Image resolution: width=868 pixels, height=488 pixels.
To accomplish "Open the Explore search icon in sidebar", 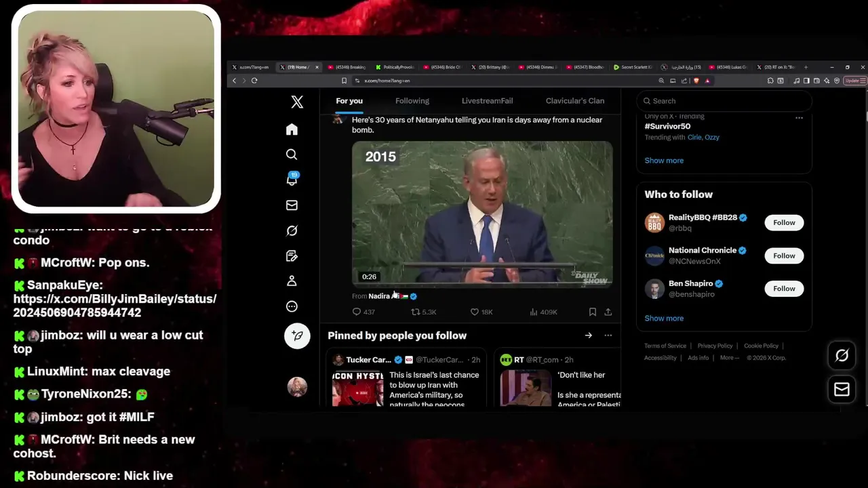I will click(x=292, y=155).
